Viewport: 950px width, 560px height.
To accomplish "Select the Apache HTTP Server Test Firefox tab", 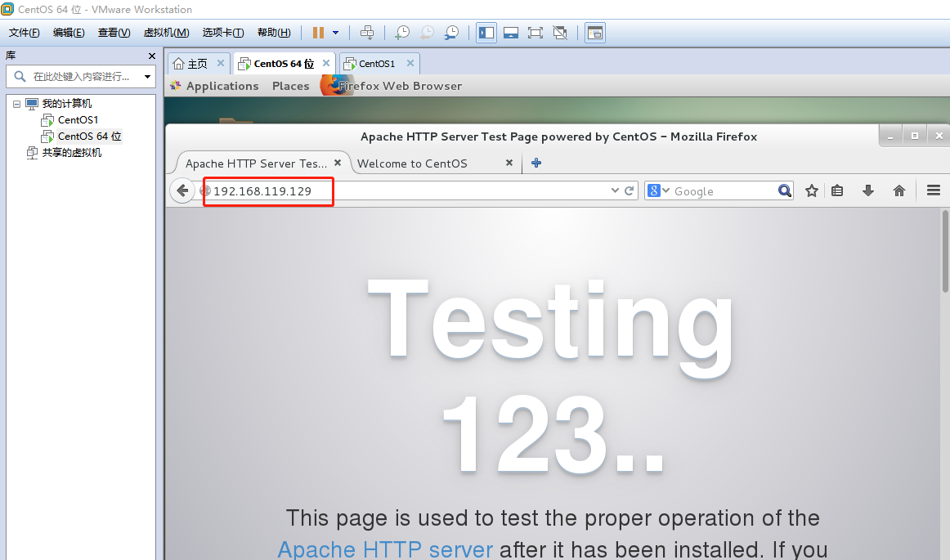I will [256, 164].
